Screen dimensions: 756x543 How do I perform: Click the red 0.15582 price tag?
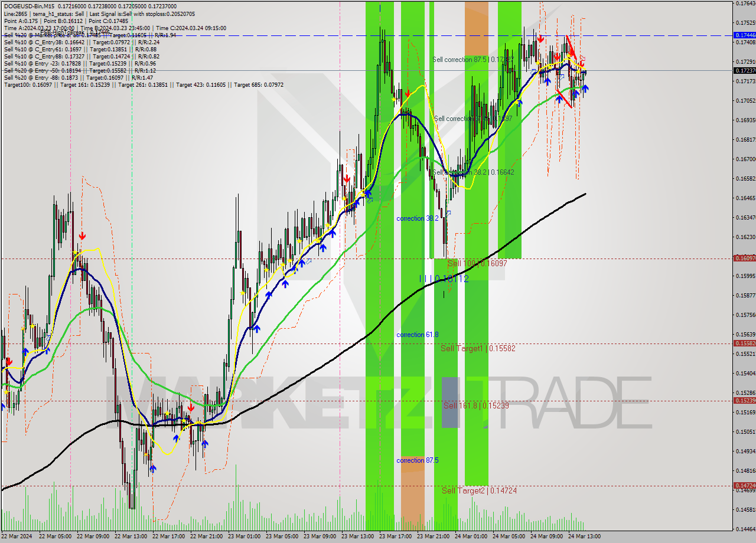[x=744, y=343]
